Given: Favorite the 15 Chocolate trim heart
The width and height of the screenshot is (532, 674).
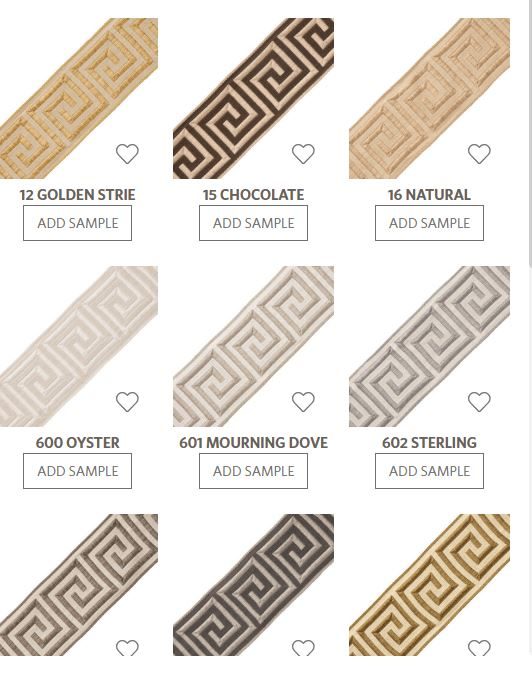Looking at the screenshot, I should coord(303,153).
